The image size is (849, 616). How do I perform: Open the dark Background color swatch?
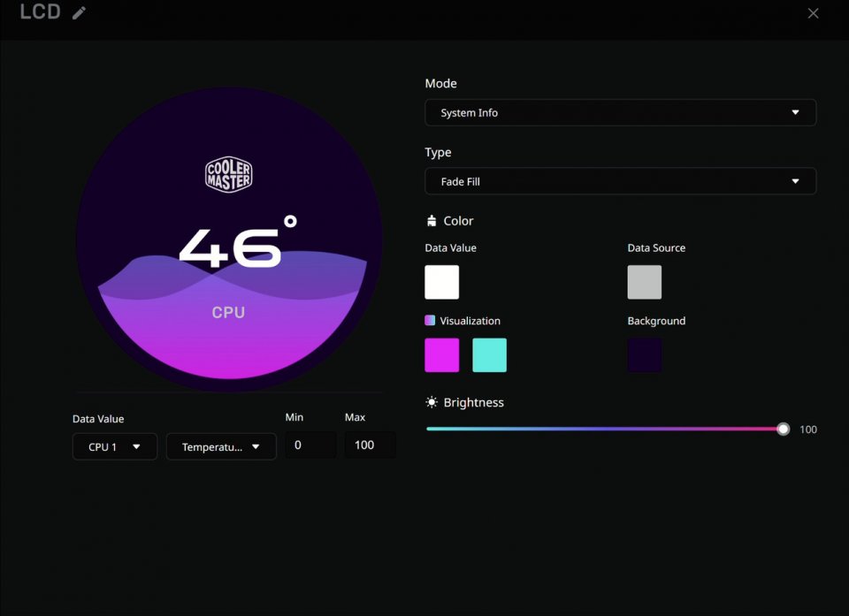coord(645,355)
